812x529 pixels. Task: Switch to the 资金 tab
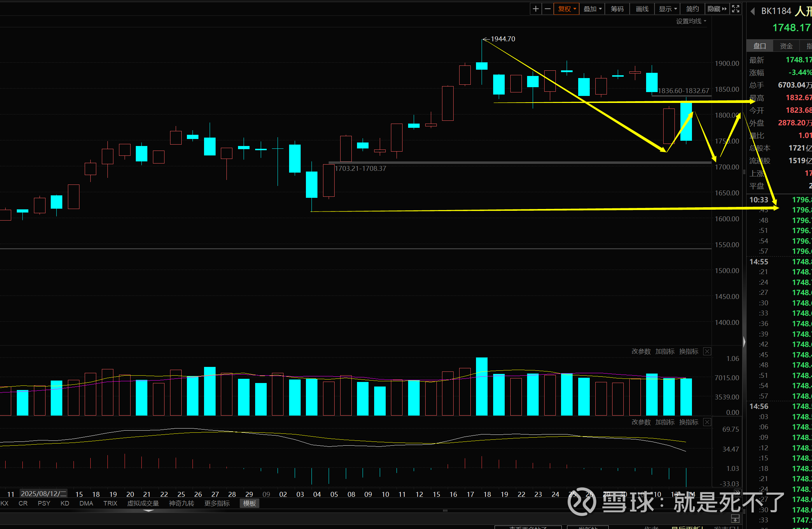786,46
